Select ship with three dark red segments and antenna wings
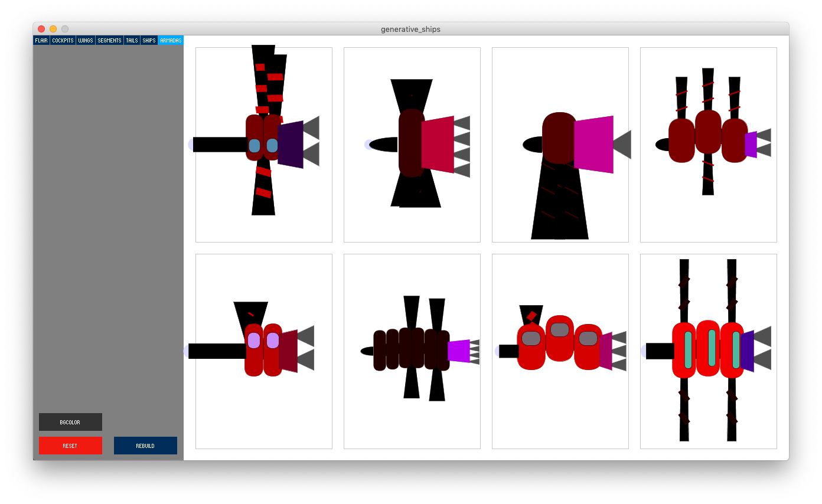Image resolution: width=822 pixels, height=504 pixels. click(709, 145)
